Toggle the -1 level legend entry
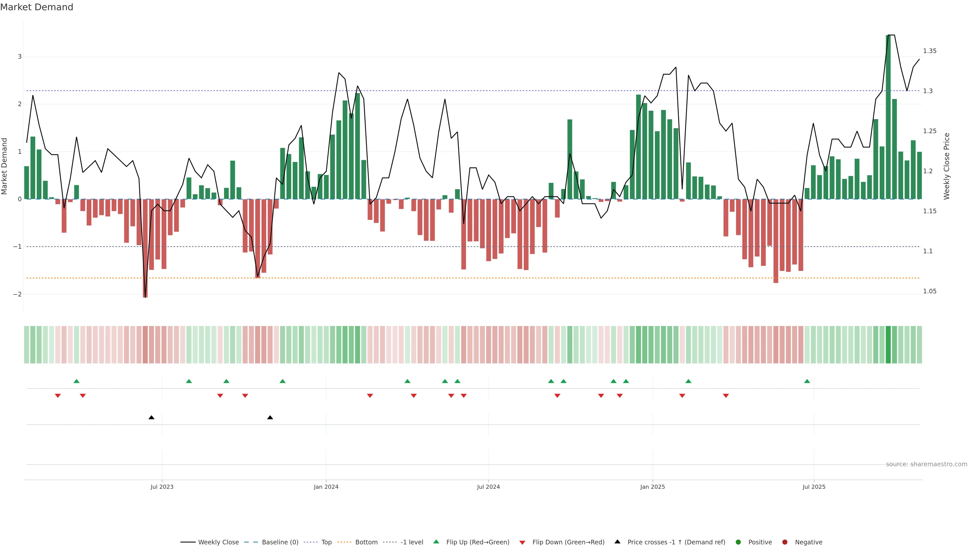Image resolution: width=980 pixels, height=551 pixels. pyautogui.click(x=412, y=542)
